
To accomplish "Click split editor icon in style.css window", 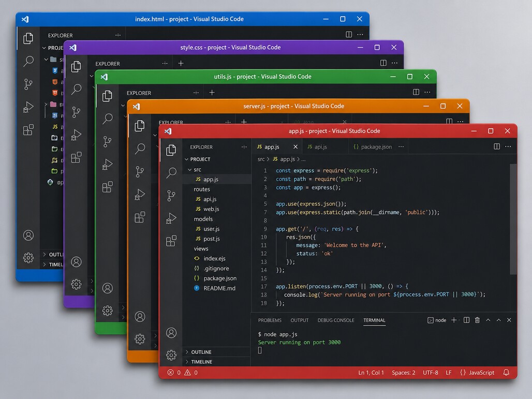I will coord(383,63).
